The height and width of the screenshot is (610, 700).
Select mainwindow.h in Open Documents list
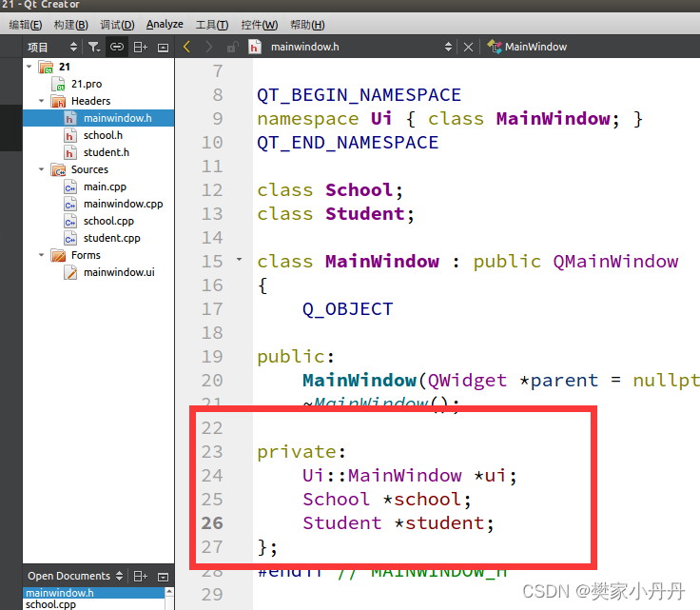[x=94, y=593]
